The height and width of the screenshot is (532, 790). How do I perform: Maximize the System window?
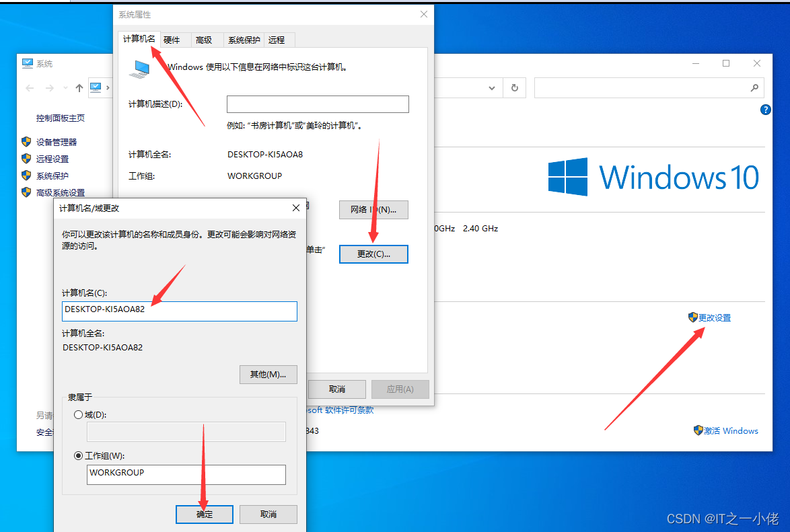[x=726, y=63]
